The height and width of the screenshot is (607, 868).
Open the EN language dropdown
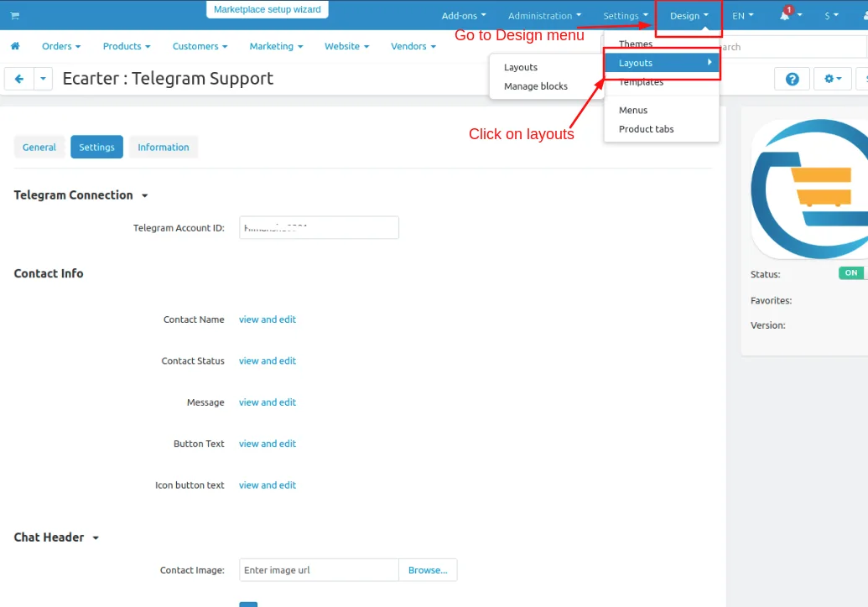click(742, 15)
